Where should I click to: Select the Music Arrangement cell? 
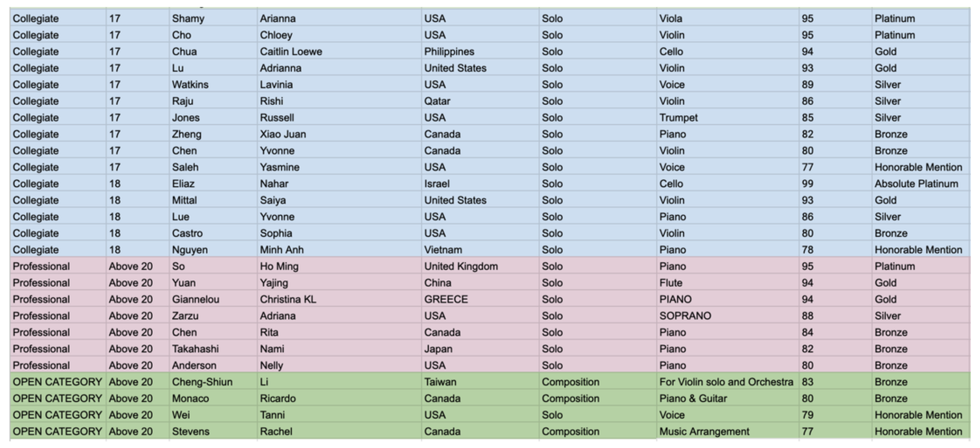point(704,432)
